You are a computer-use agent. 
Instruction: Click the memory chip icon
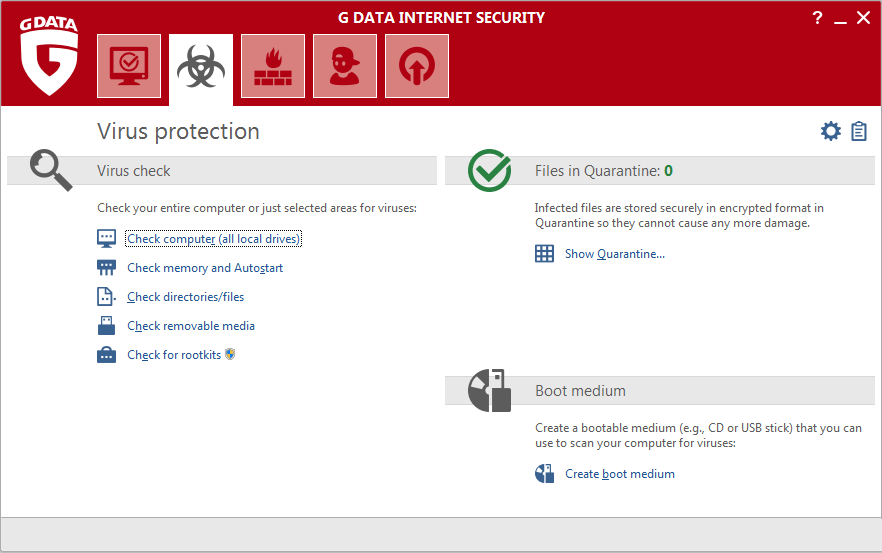tap(106, 268)
